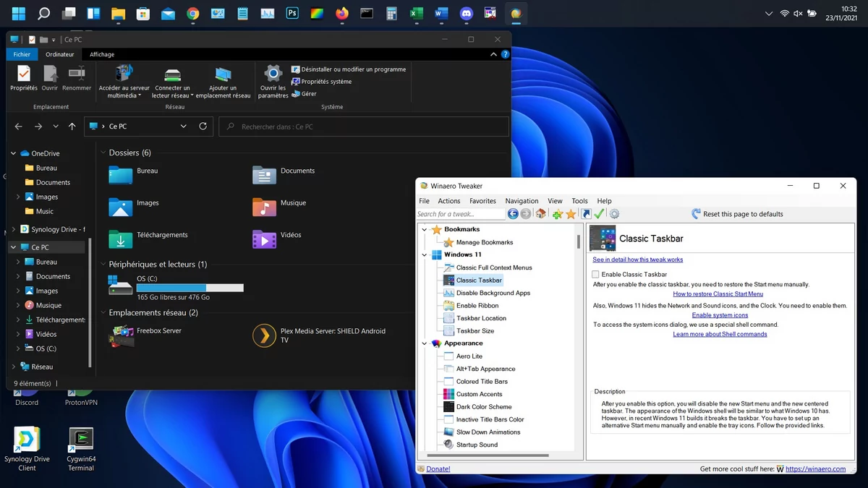This screenshot has width=868, height=488.
Task: Click the blue shortcut-arrow icon in Winaero toolbar
Action: pyautogui.click(x=587, y=214)
